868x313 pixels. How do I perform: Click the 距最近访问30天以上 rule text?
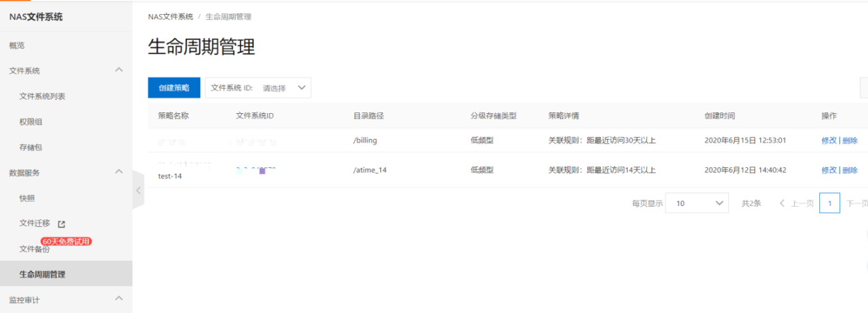tap(620, 140)
